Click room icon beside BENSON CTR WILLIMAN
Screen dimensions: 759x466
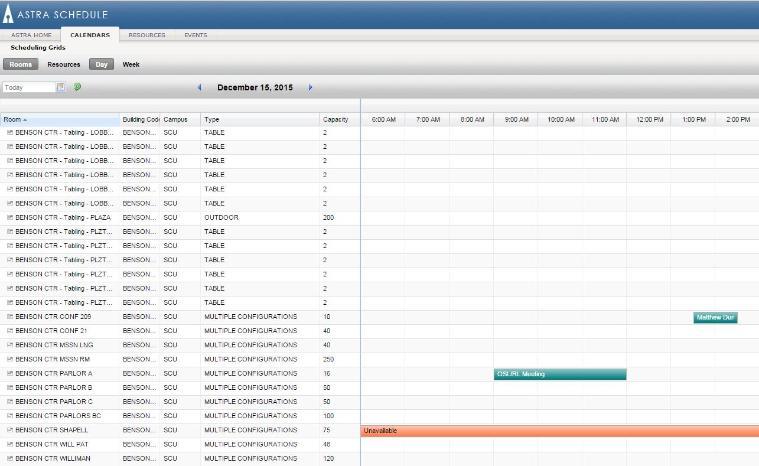10,458
